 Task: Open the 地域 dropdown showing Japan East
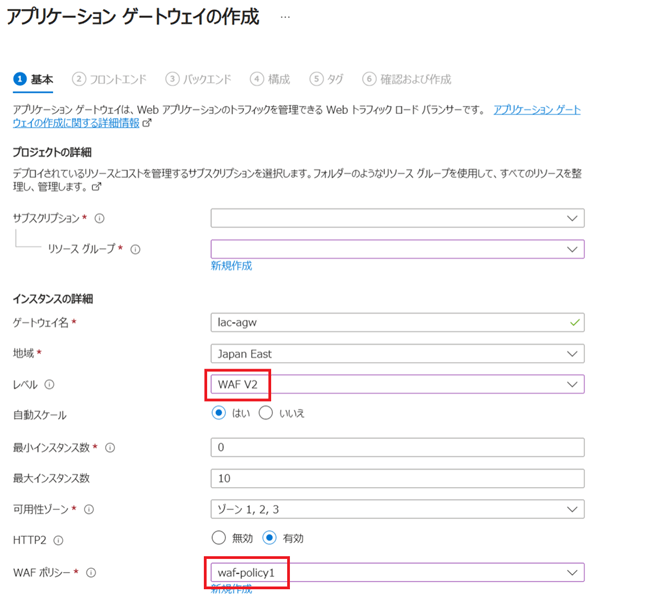(x=398, y=354)
